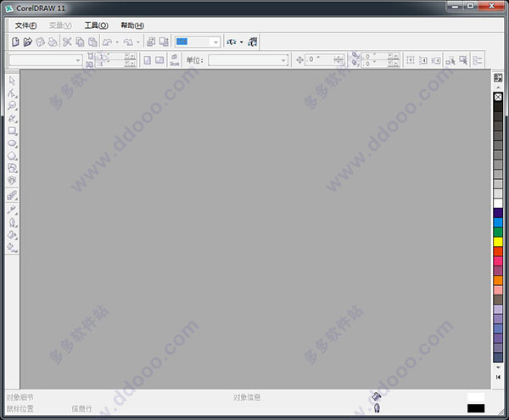Click the page layout settings button
This screenshot has width=509, height=420.
[174, 60]
